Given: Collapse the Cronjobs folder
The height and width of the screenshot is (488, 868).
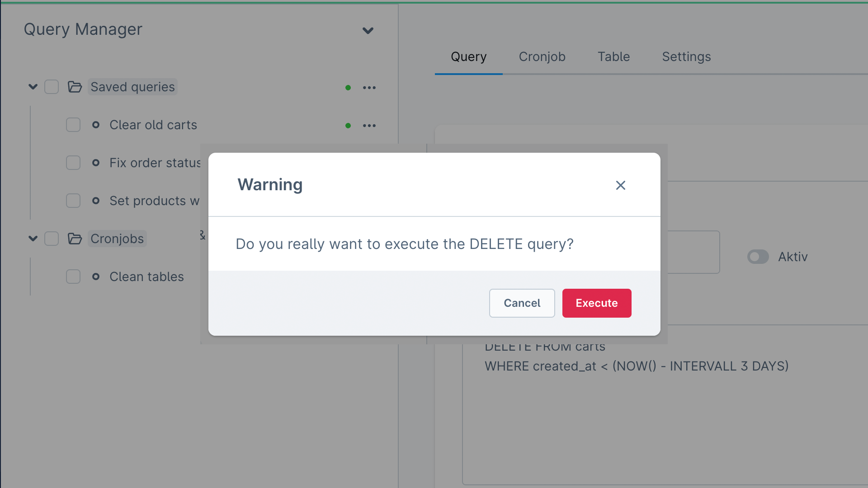Looking at the screenshot, I should coord(33,238).
